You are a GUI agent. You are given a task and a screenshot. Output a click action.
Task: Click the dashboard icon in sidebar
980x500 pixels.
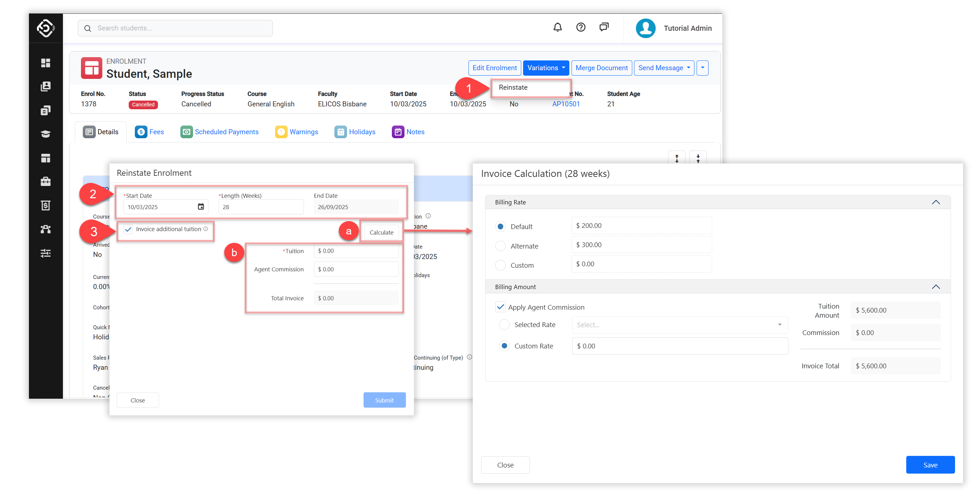pyautogui.click(x=46, y=63)
